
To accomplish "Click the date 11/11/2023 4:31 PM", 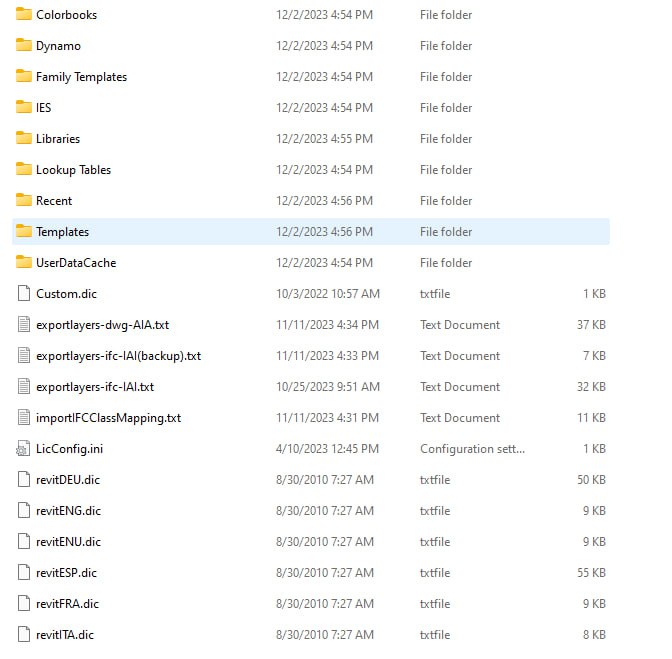I will click(x=327, y=418).
